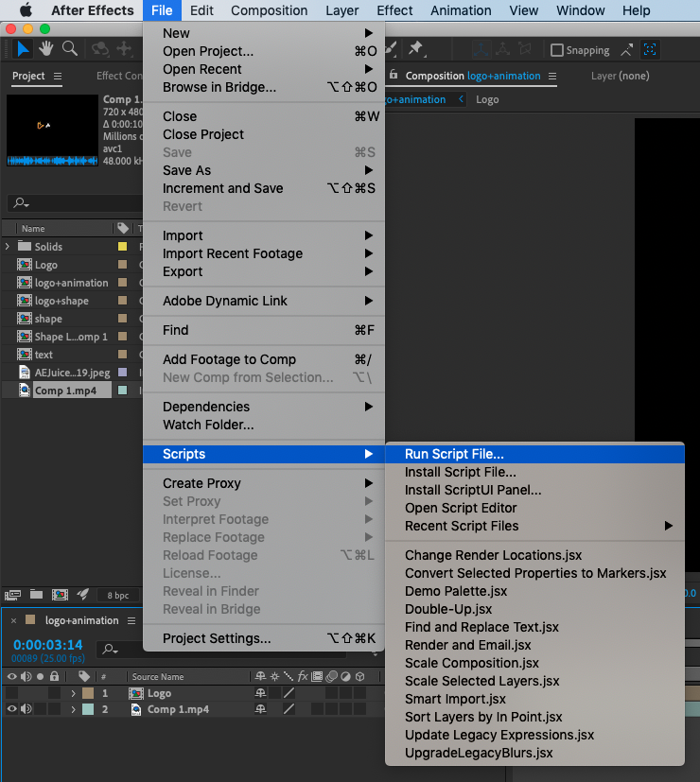Click the blue bounding-box snapping option icon

pyautogui.click(x=650, y=49)
